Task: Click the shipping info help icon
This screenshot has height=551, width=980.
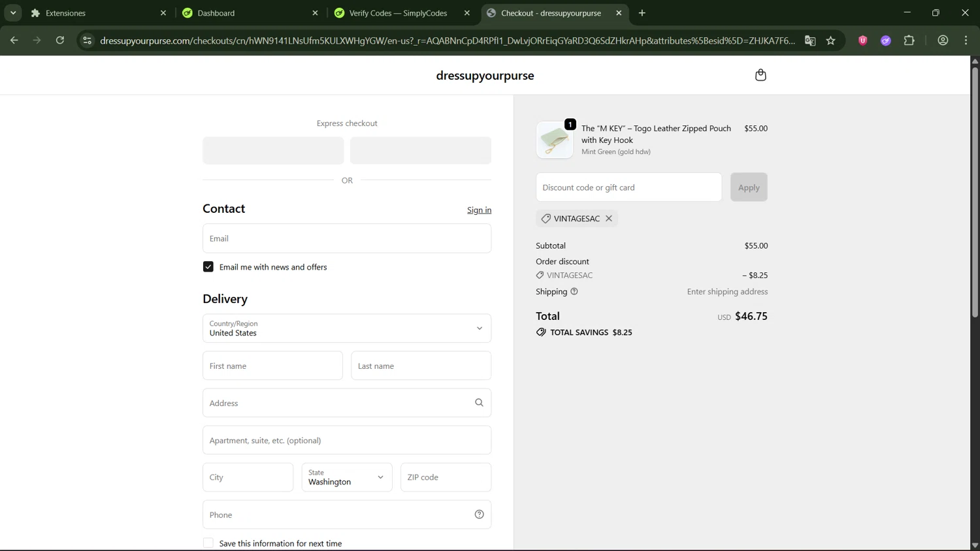Action: coord(574,292)
